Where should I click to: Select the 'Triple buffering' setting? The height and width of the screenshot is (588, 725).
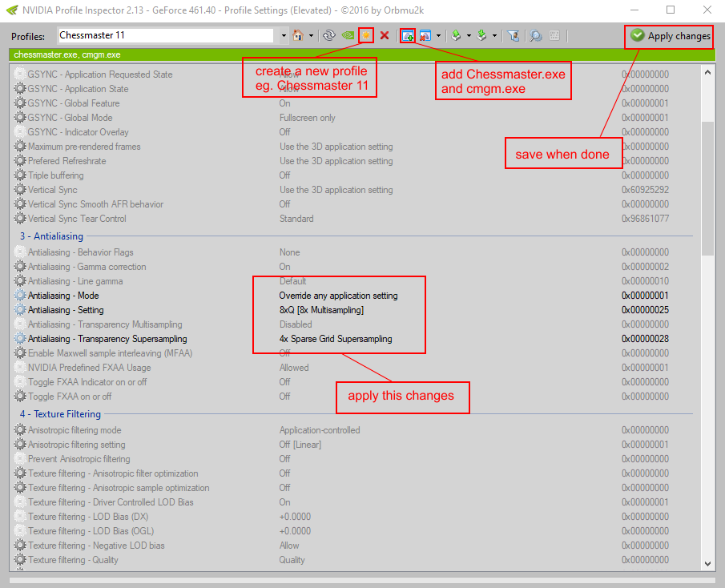point(56,175)
